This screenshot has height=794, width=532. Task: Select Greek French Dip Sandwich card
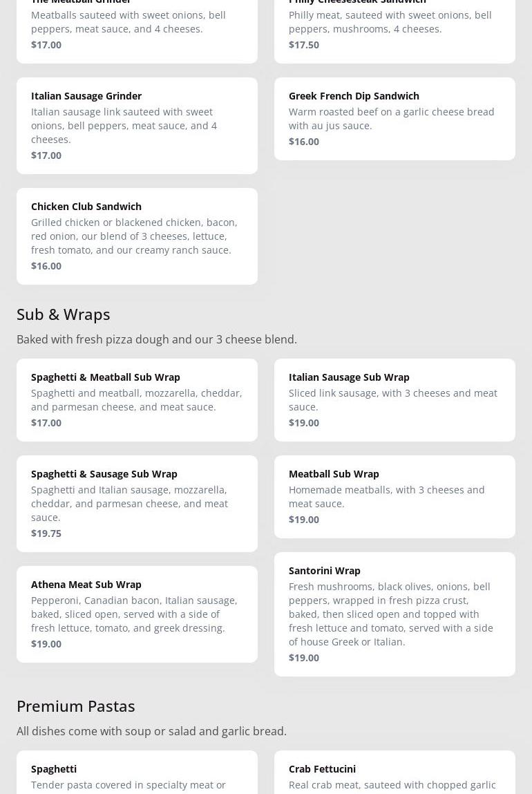click(x=395, y=118)
